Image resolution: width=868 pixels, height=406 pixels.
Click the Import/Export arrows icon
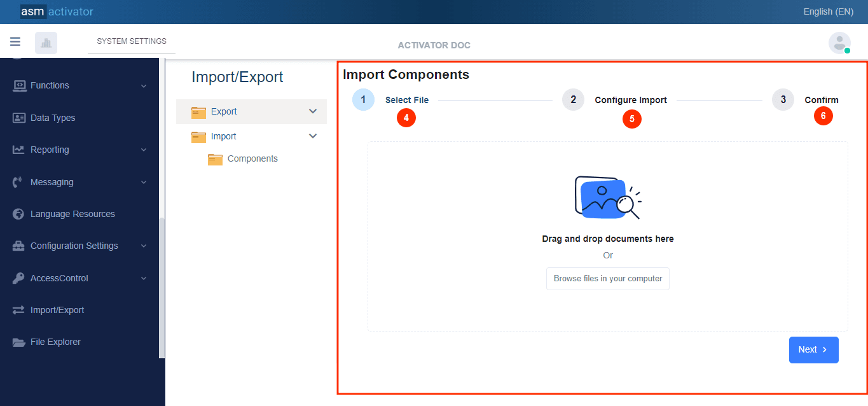(19, 310)
